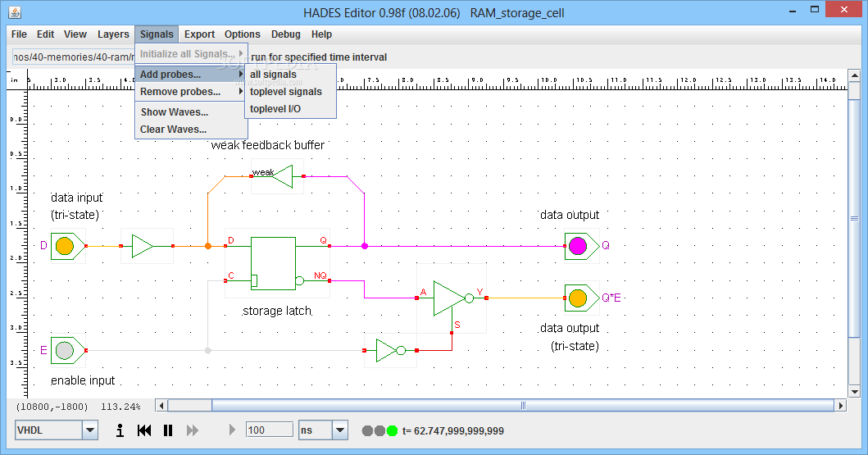
Task: Click the 'storage latch' label
Action: (277, 311)
